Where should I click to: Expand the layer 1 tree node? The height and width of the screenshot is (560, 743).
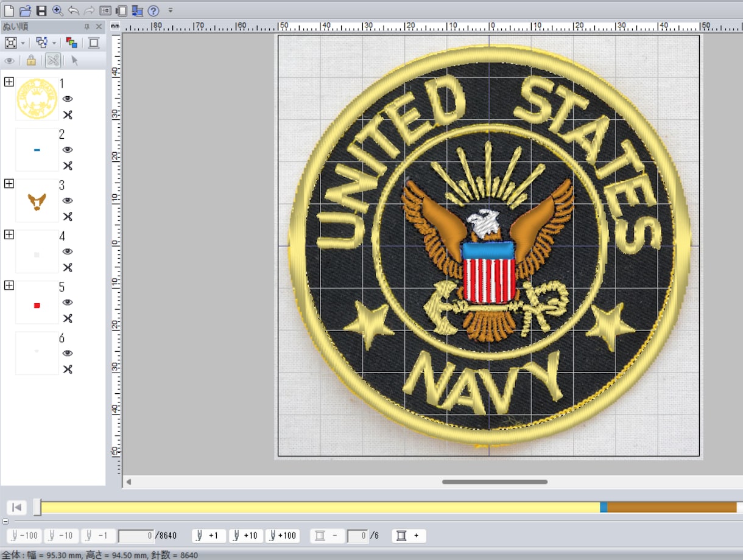(x=9, y=82)
